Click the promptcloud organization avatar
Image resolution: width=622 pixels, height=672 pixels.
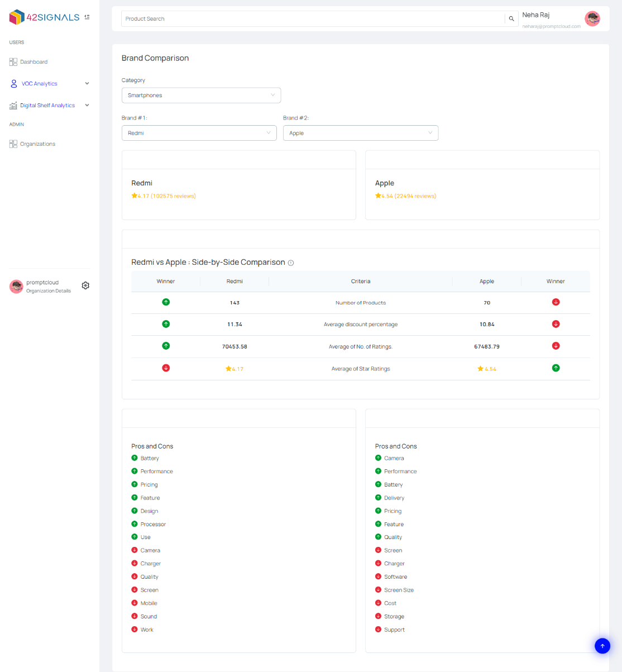[16, 287]
